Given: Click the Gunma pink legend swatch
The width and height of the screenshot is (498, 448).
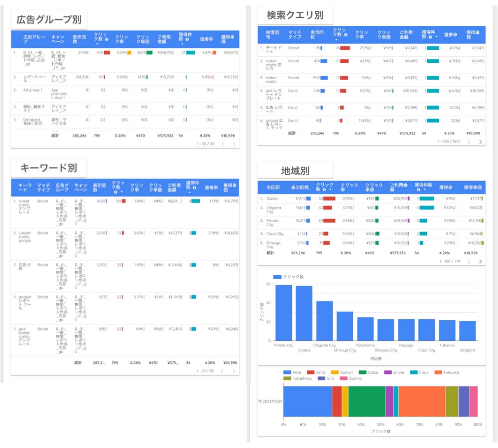Looking at the screenshot, I should click(344, 378).
